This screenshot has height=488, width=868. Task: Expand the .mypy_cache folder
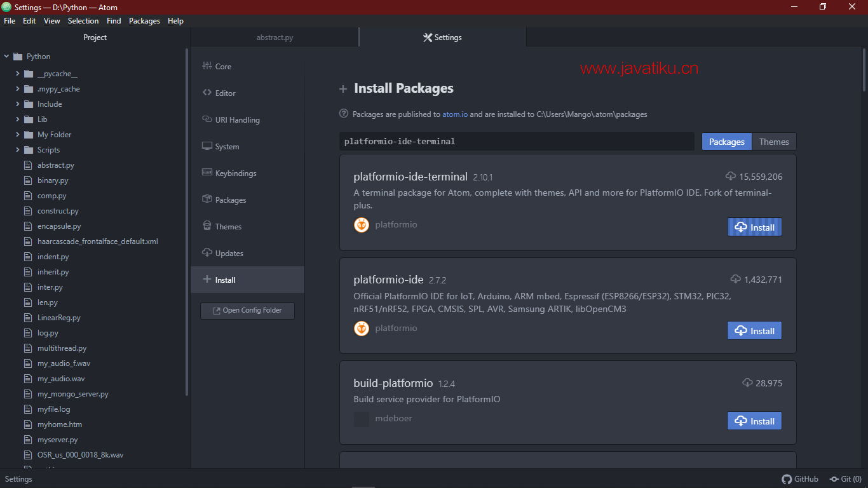point(18,89)
